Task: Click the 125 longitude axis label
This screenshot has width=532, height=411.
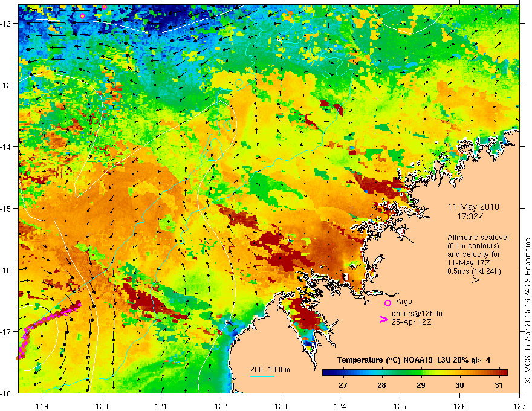Action: (x=400, y=406)
